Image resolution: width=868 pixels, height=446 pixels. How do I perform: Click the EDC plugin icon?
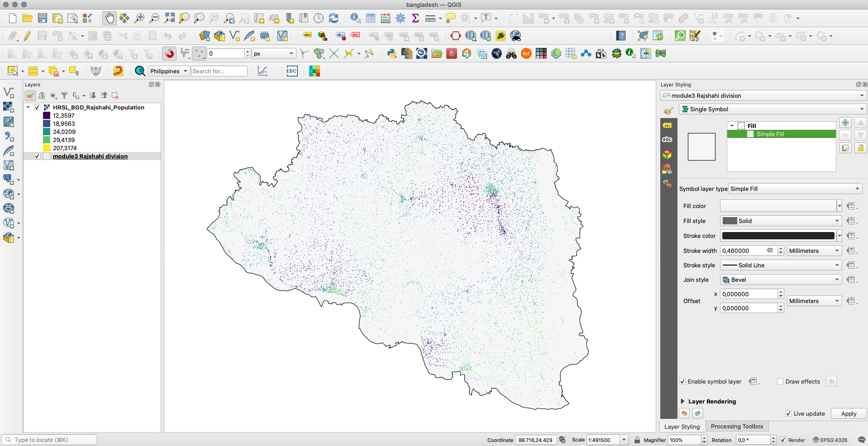point(292,71)
